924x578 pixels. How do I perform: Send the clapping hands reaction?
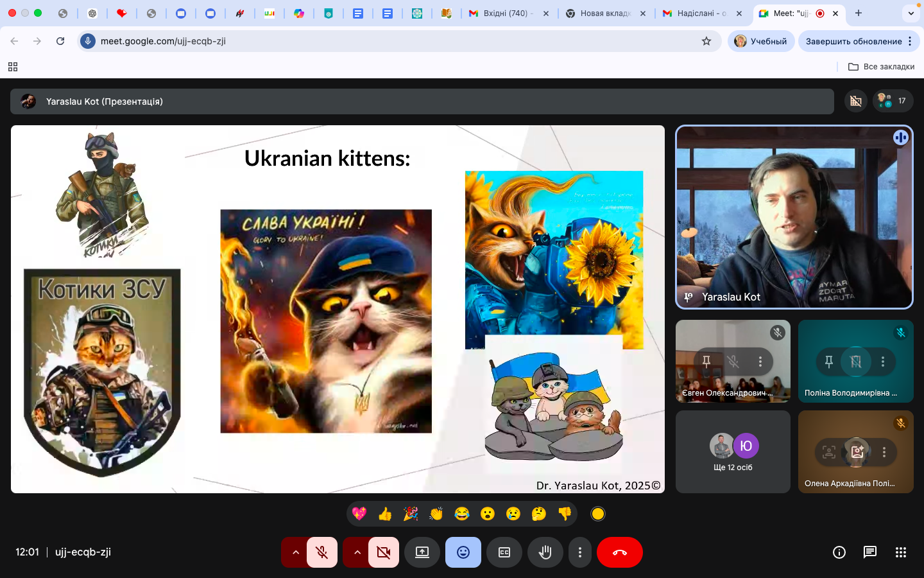436,514
